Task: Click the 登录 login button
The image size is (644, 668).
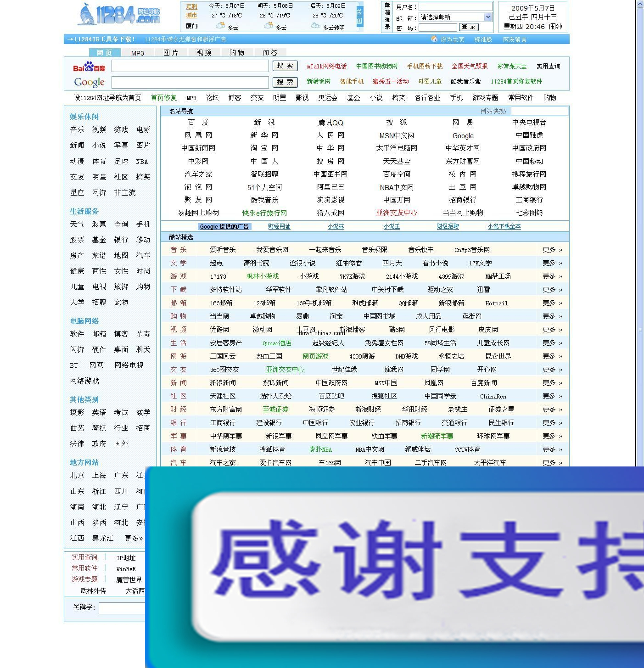Action: click(469, 27)
